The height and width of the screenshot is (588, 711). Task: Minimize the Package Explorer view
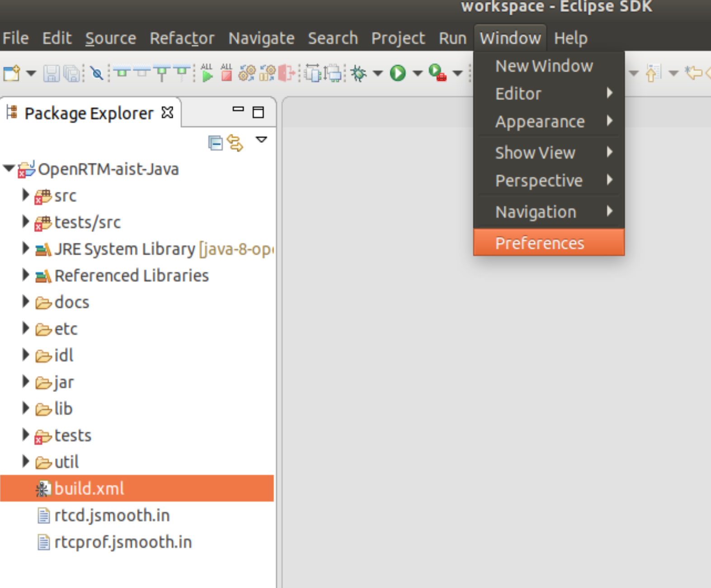(238, 109)
